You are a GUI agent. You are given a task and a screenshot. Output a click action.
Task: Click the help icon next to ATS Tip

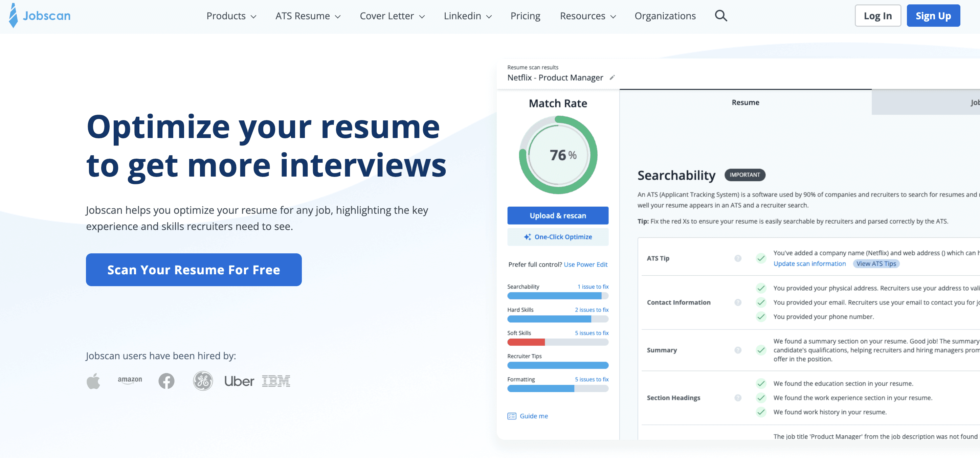pyautogui.click(x=738, y=258)
